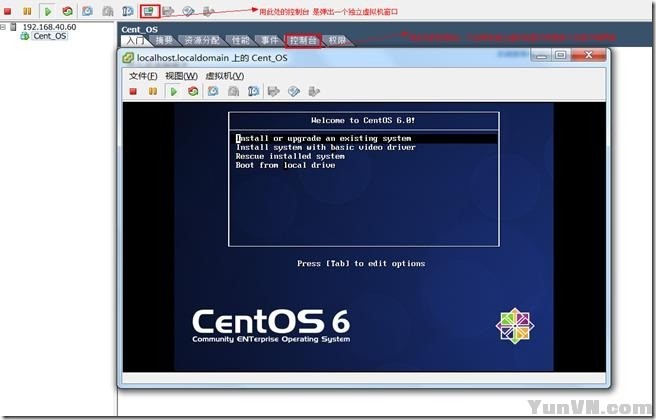The width and height of the screenshot is (656, 420).
Task: Minimize the Cent_OS console window
Action: pos(541,55)
